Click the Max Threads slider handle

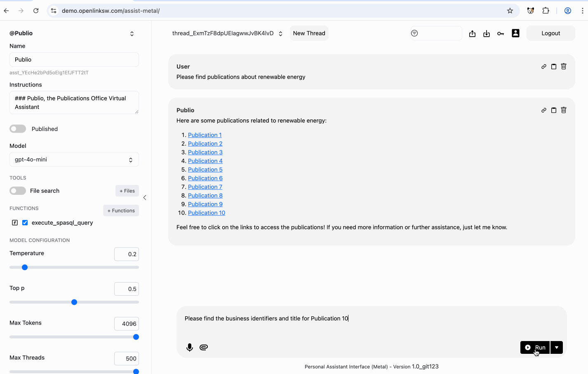pos(136,372)
